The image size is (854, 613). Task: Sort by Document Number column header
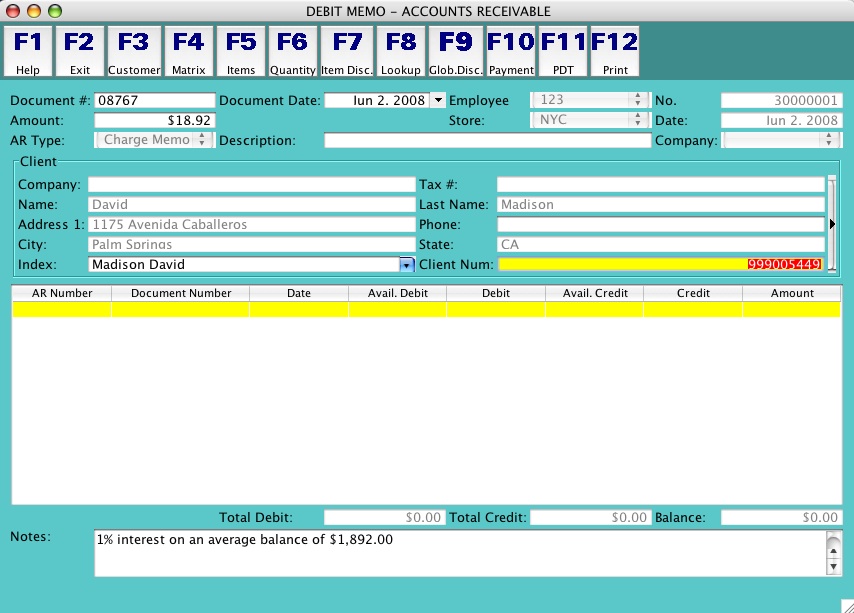click(x=181, y=293)
